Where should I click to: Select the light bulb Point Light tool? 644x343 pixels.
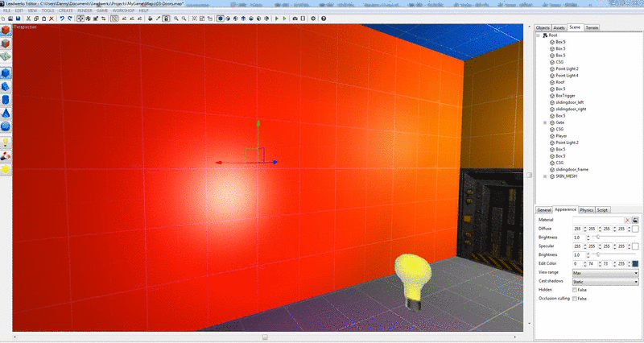point(6,143)
